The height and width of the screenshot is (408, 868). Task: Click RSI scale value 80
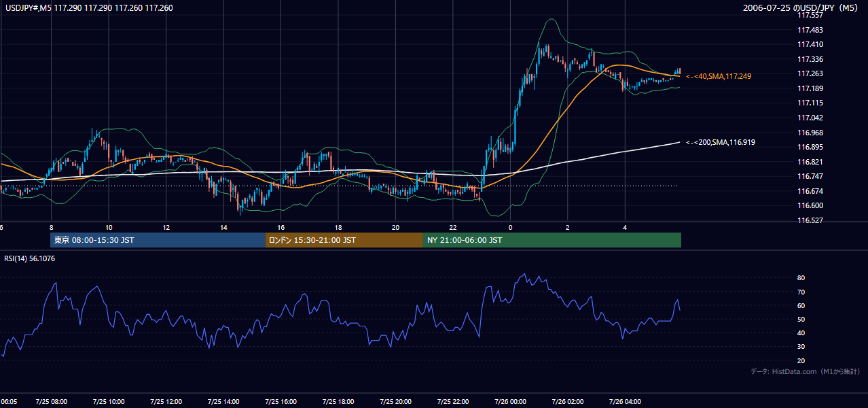[x=801, y=278]
